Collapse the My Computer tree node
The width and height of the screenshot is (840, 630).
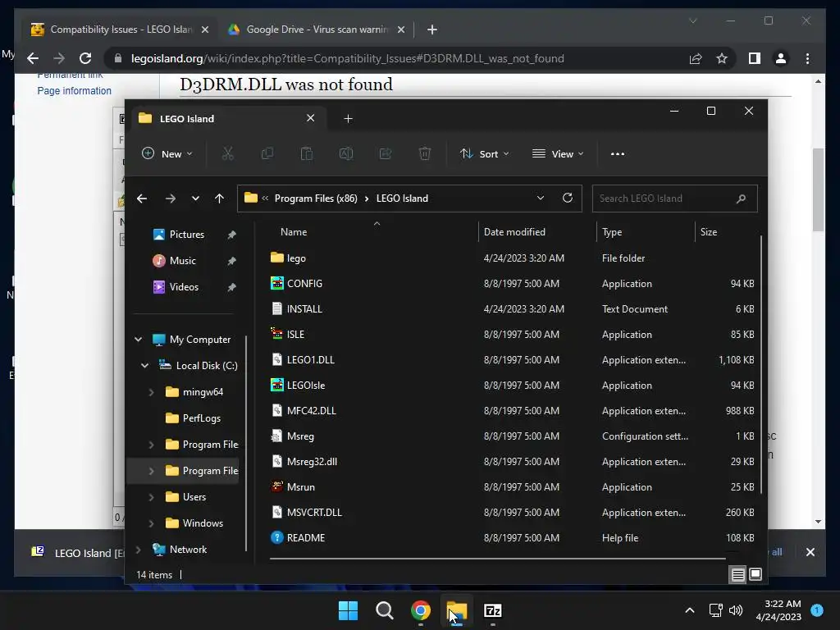138,339
